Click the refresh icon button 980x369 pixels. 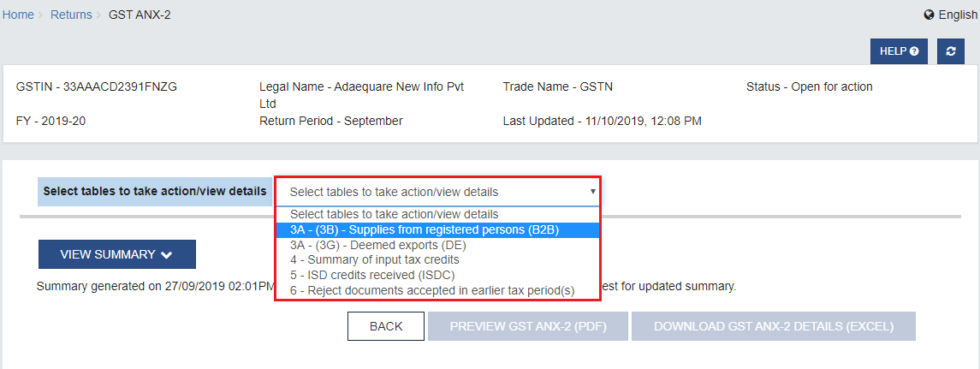coord(951,51)
